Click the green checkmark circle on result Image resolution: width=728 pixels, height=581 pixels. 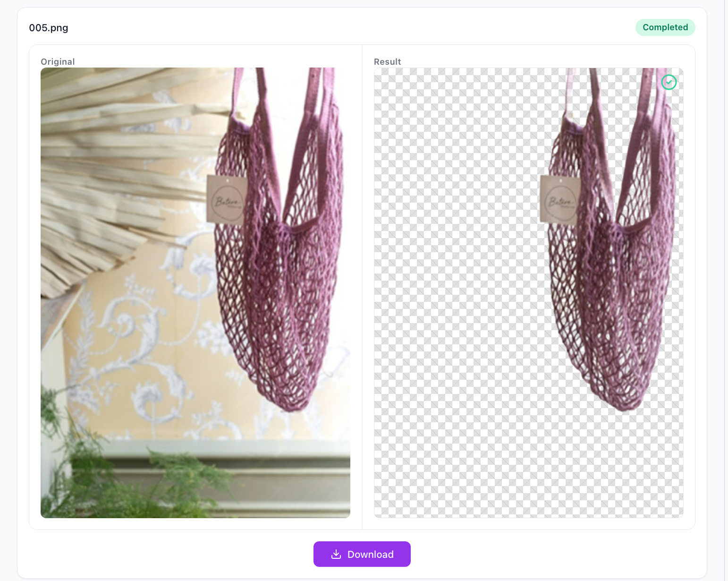coord(669,82)
